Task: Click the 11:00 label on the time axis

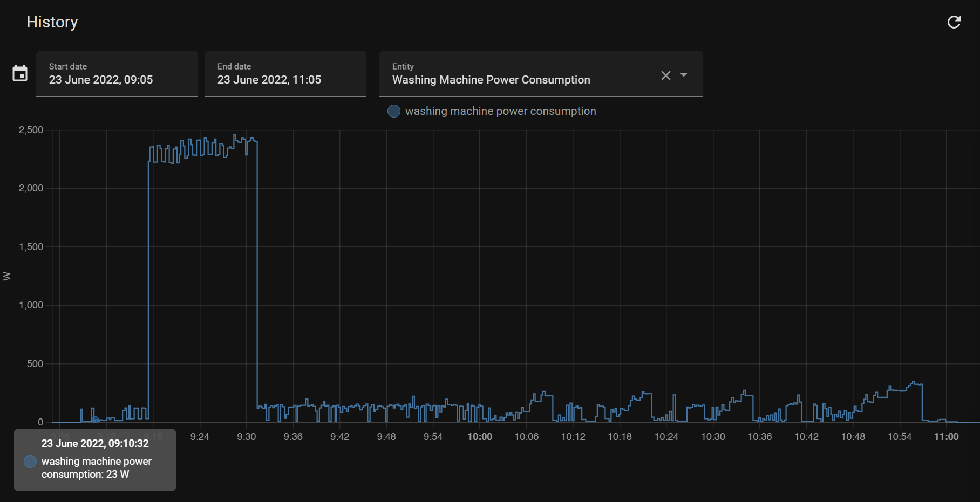Action: pyautogui.click(x=946, y=437)
